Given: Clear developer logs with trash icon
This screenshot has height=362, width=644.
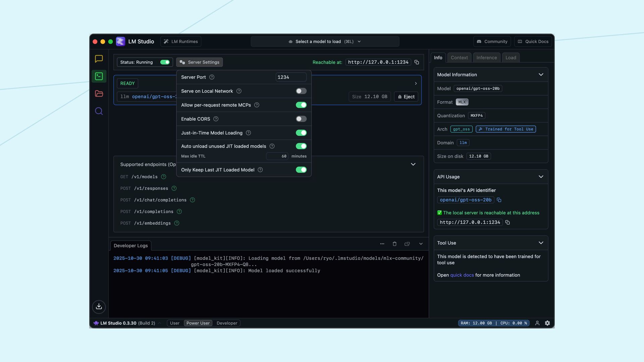Looking at the screenshot, I should point(394,244).
